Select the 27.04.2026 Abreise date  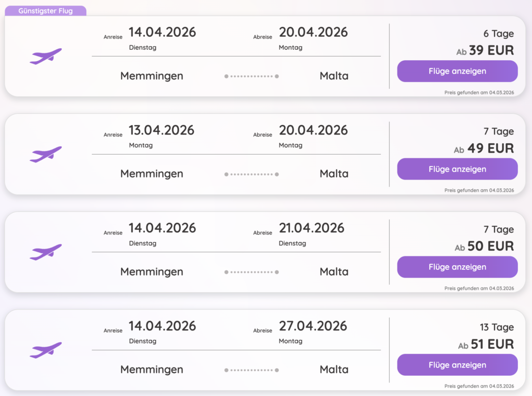coord(313,325)
